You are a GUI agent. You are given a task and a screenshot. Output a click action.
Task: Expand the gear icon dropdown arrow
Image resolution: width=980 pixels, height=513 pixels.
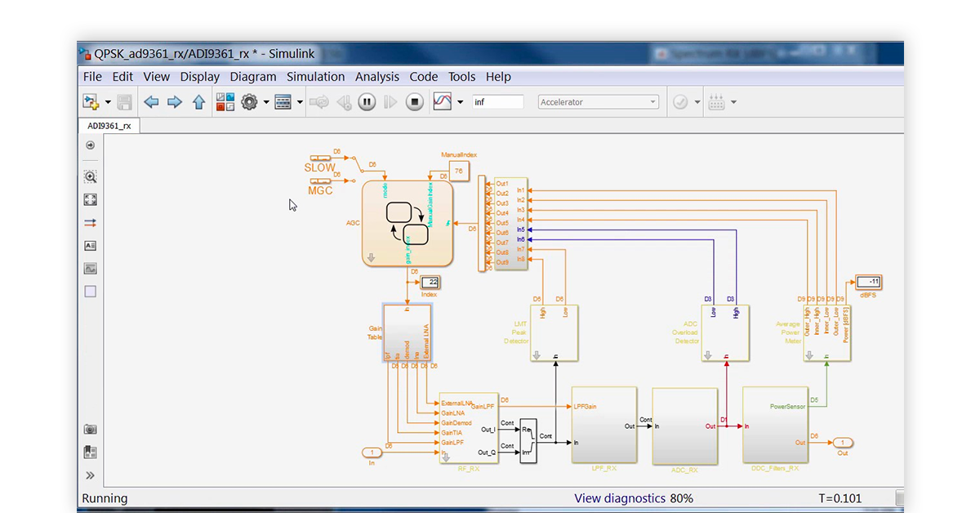click(x=266, y=103)
